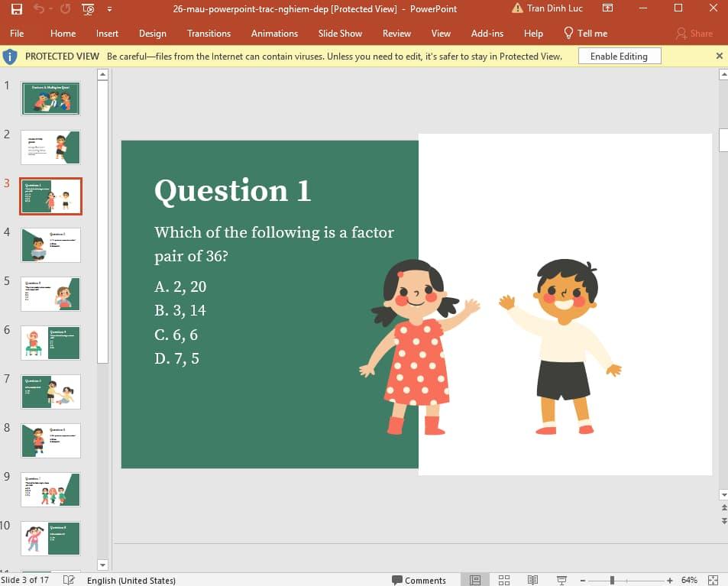Switch to Slide Sorter view

[503, 580]
